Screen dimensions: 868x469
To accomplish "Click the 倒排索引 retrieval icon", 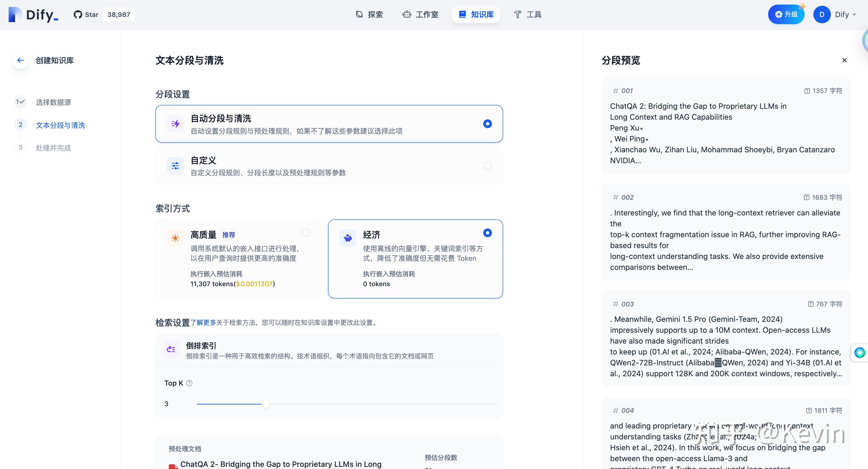I will [x=171, y=349].
